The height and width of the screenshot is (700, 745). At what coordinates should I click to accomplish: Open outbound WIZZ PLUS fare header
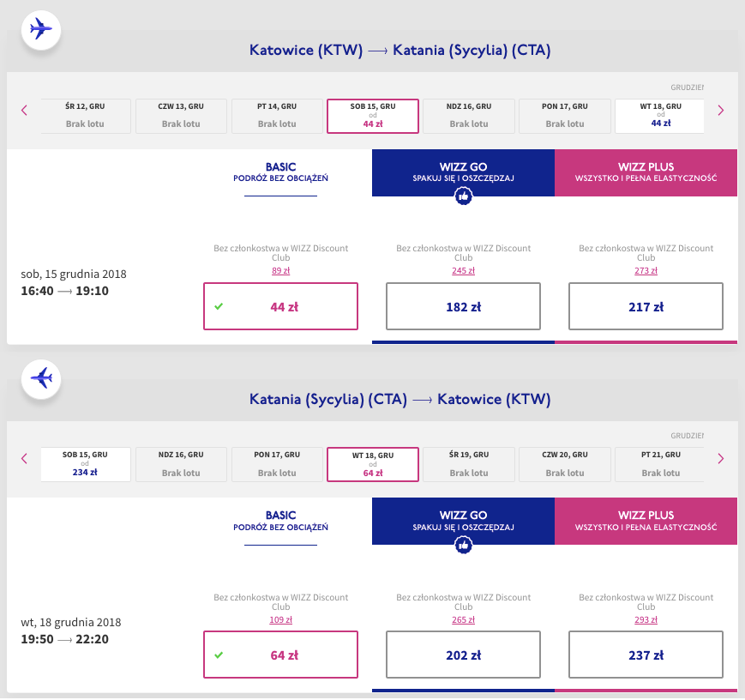(x=646, y=172)
